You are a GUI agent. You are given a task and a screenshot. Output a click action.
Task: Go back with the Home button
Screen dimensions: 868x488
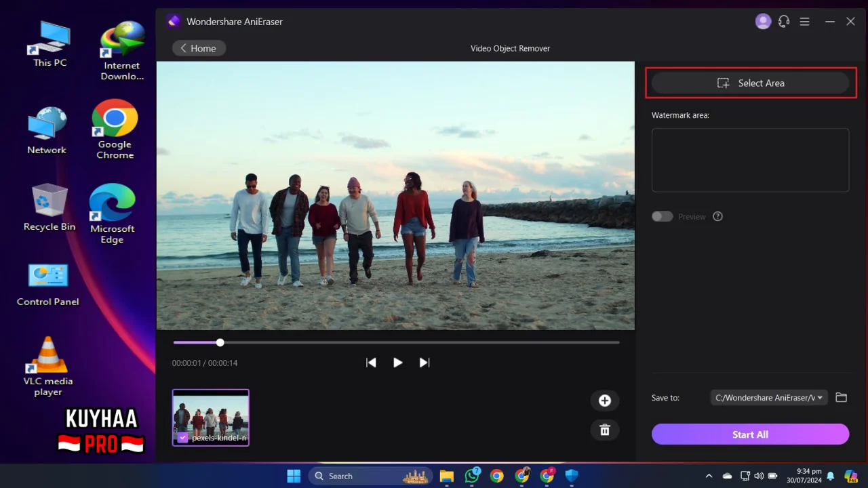click(199, 48)
